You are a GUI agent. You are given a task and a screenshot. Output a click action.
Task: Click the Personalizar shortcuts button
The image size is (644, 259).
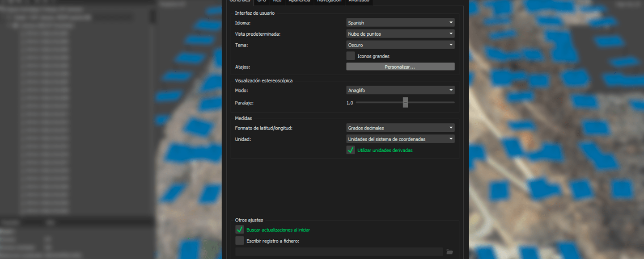400,67
